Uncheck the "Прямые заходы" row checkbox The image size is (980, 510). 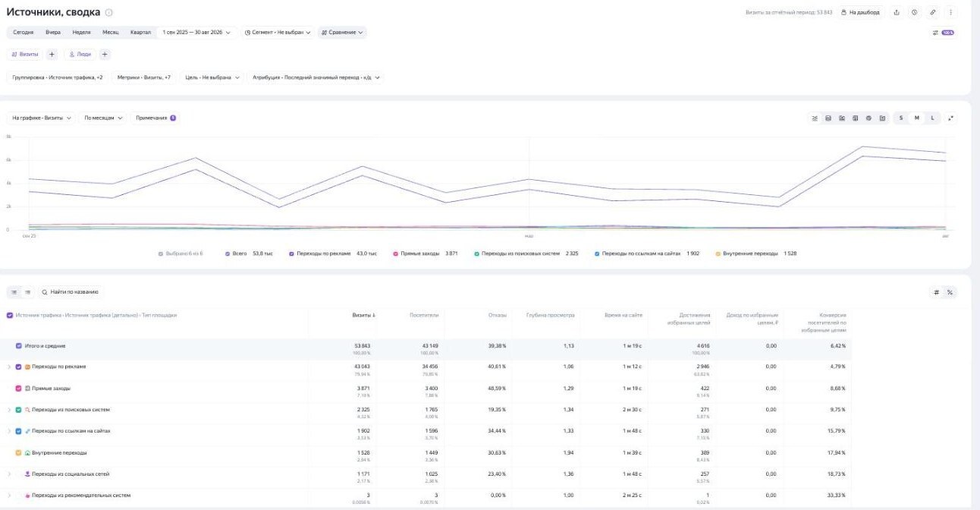(19, 389)
